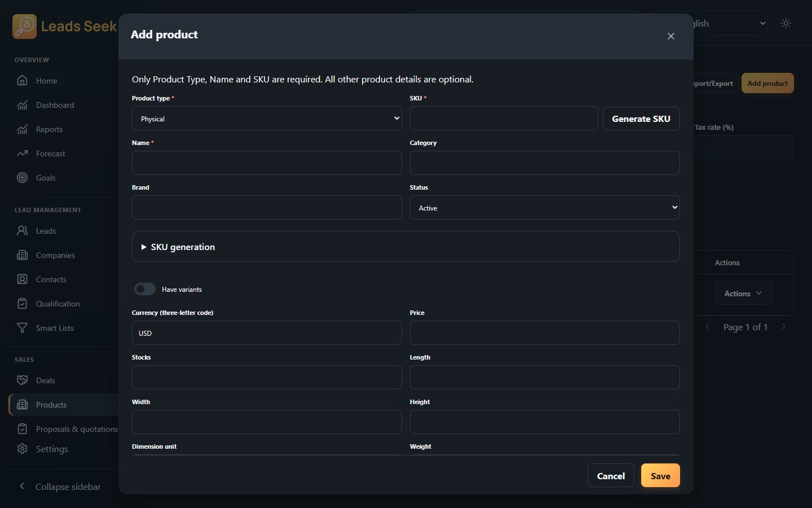Click the Contacts icon
Screen dimensions: 812x508
click(x=22, y=279)
